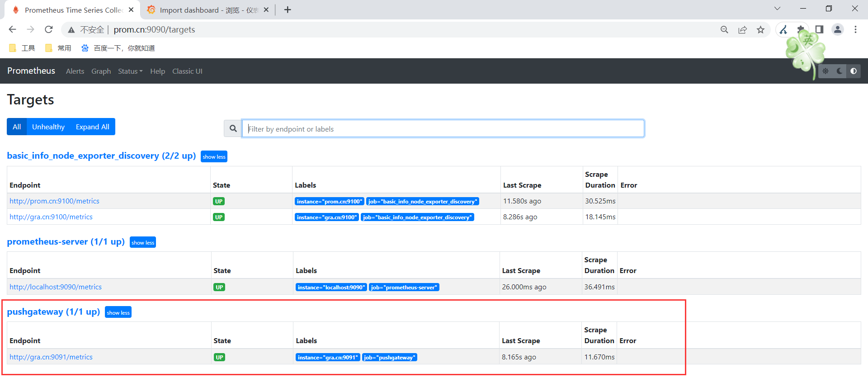Viewport: 868px width, 387px height.
Task: Open a new browser tab
Action: click(x=288, y=9)
